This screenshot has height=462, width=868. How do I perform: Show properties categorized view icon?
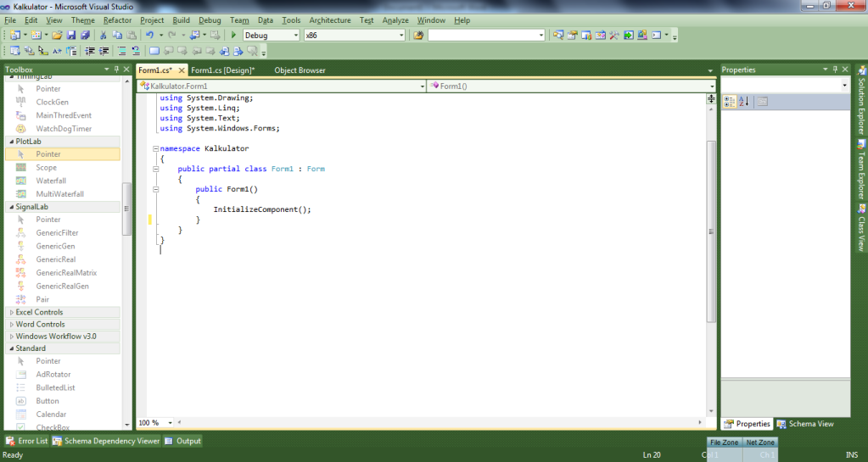[730, 101]
